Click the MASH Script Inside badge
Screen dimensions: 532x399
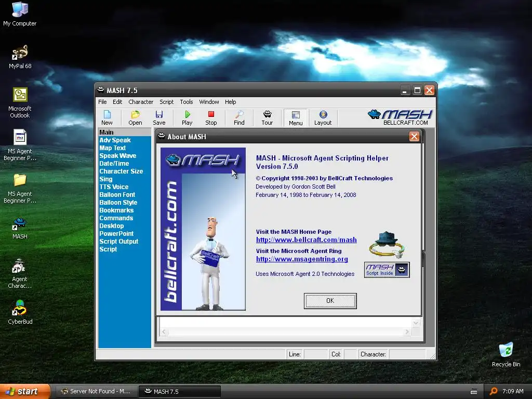coord(387,270)
